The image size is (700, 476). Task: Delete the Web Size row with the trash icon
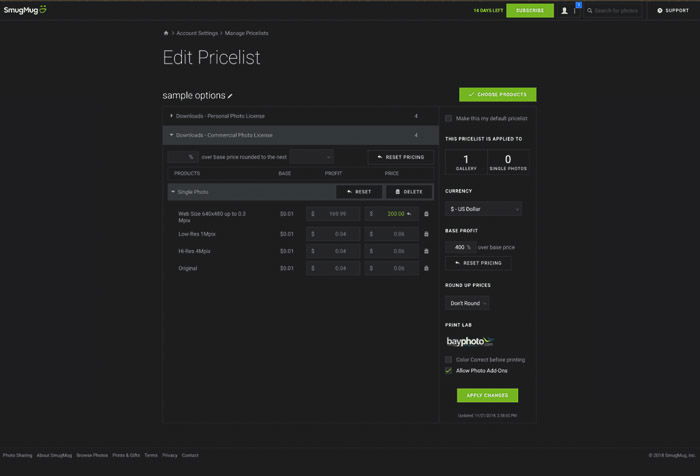pyautogui.click(x=426, y=214)
